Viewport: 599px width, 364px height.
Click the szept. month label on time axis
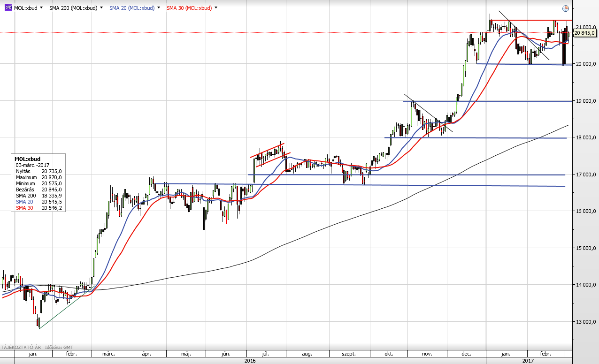click(349, 354)
